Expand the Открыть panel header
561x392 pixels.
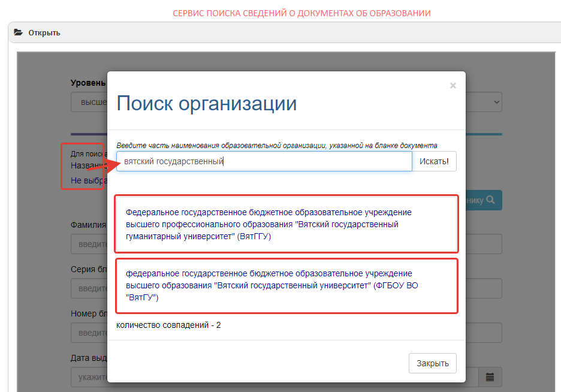point(285,32)
